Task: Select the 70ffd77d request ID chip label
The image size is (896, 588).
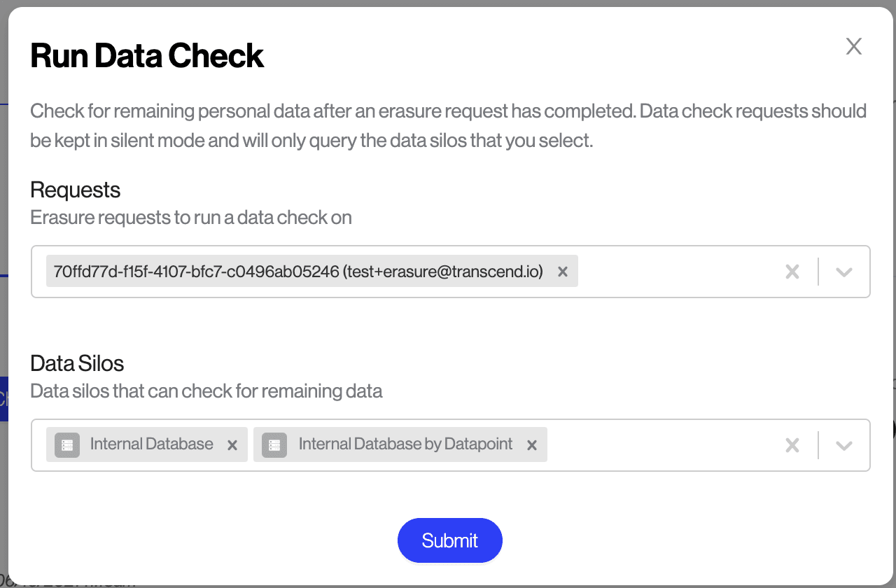Action: tap(298, 272)
